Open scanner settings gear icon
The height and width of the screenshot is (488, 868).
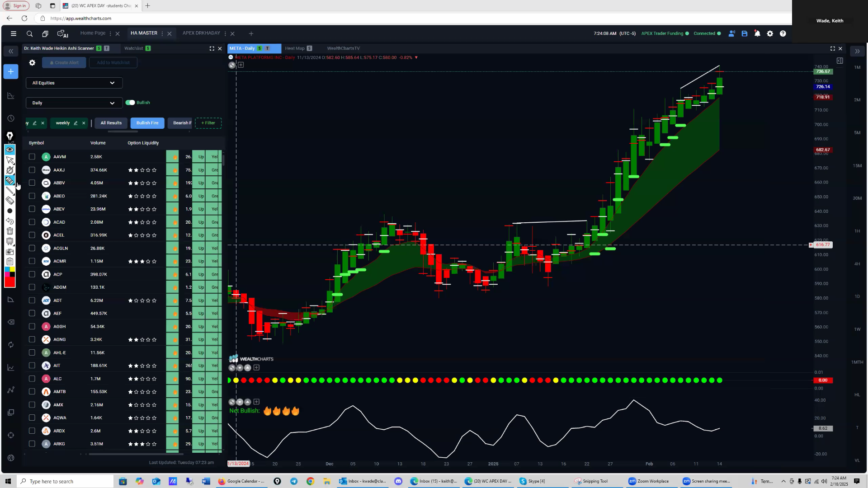[x=32, y=63]
